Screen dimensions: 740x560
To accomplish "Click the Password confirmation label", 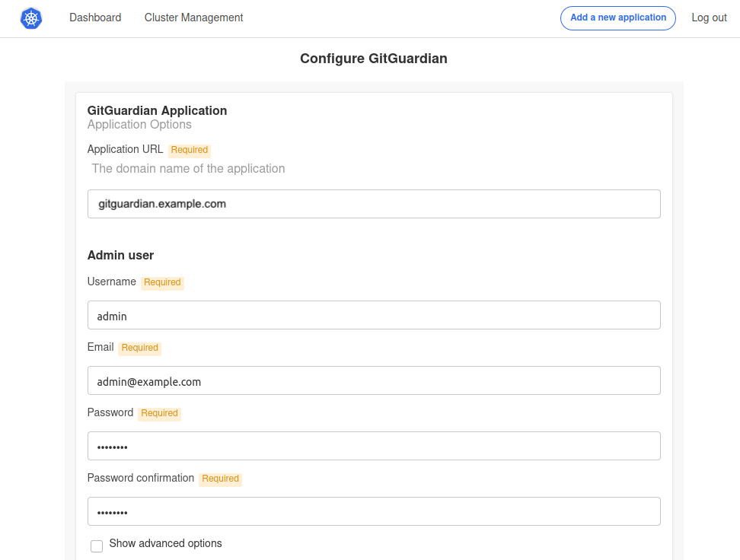I will [141, 478].
